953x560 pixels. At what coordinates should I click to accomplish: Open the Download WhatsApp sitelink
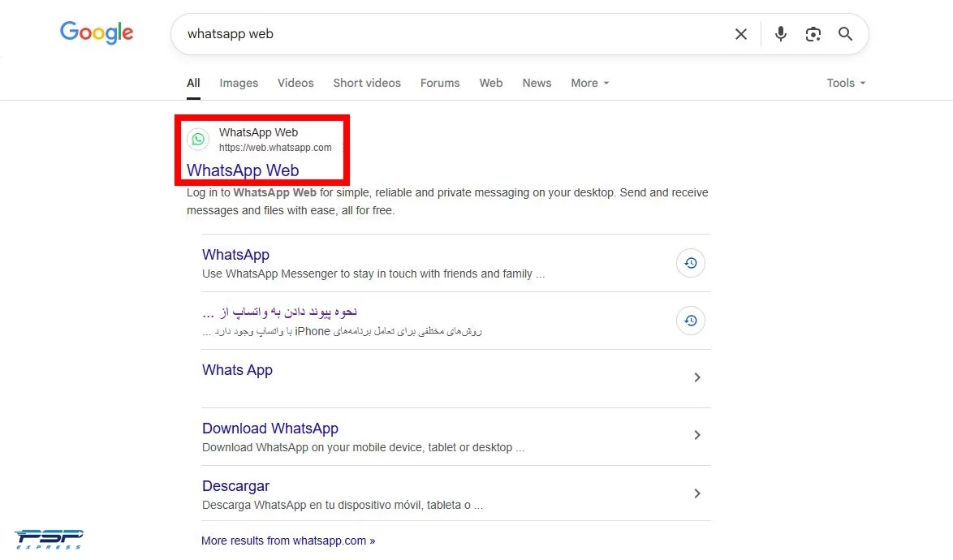pyautogui.click(x=270, y=429)
